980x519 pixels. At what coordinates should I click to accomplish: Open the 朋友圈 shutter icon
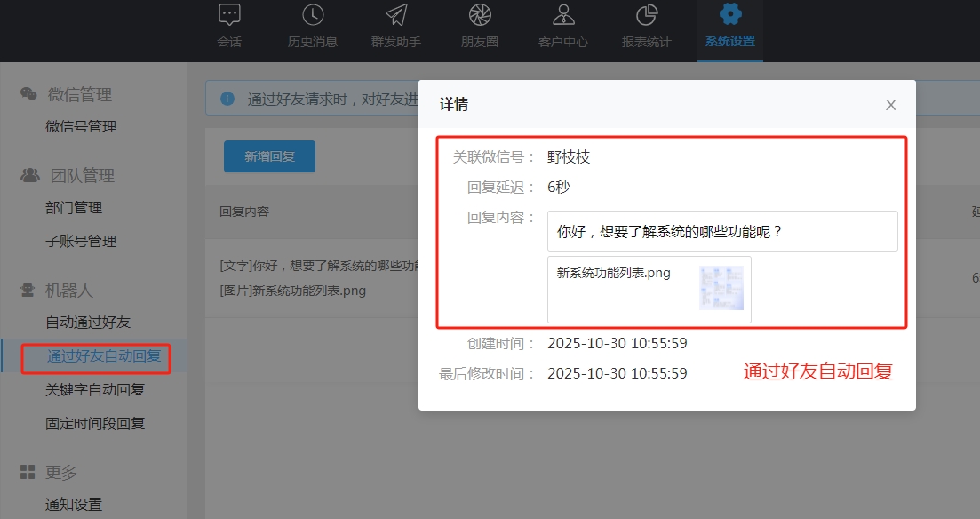(x=480, y=15)
